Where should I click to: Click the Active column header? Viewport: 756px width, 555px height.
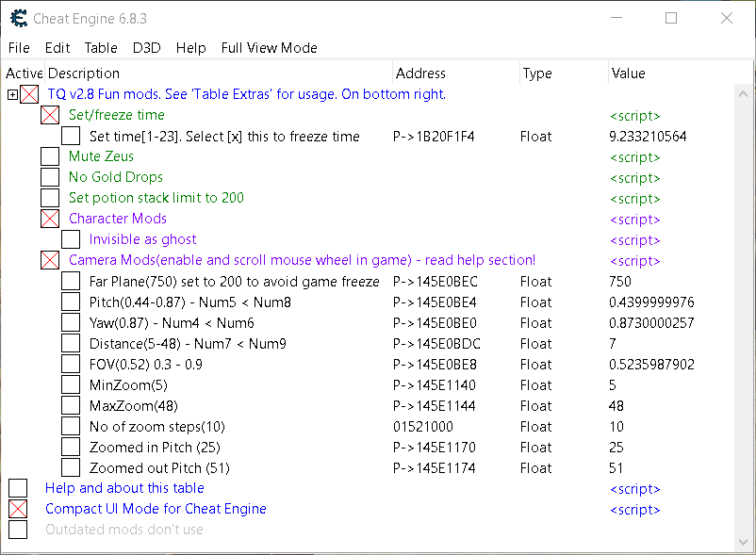pyautogui.click(x=24, y=73)
